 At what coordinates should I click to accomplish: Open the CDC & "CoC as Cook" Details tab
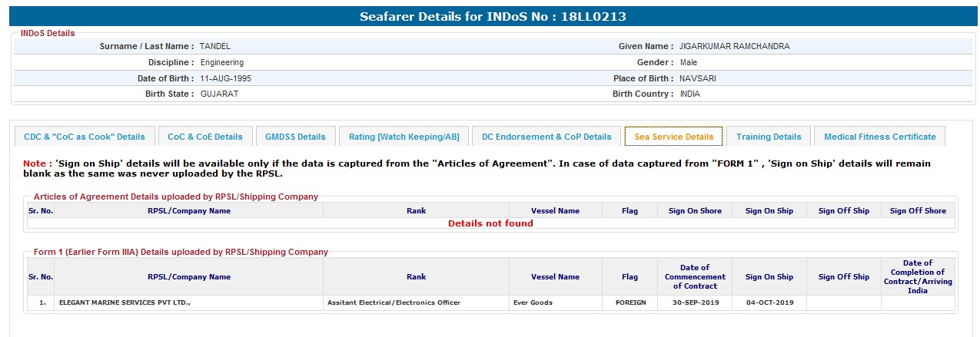[x=85, y=137]
